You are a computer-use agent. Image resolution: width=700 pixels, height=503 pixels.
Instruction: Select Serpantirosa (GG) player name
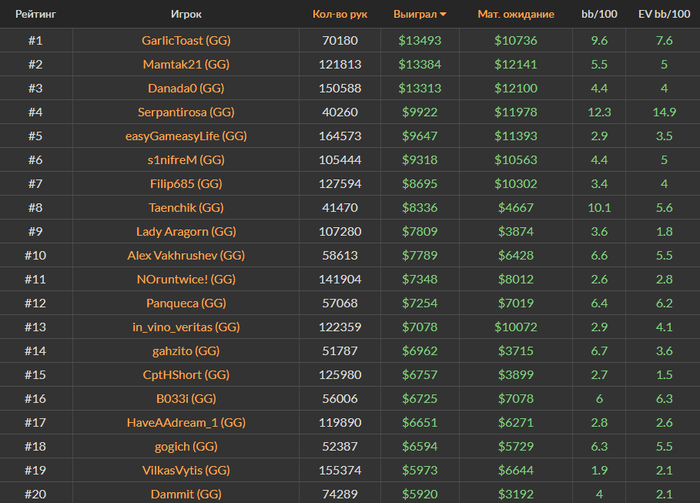click(x=186, y=112)
